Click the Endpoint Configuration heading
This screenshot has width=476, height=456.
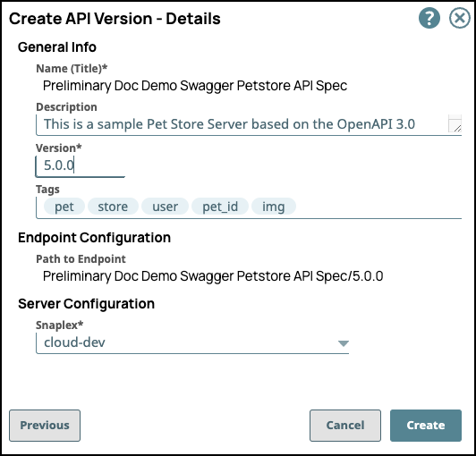point(95,238)
